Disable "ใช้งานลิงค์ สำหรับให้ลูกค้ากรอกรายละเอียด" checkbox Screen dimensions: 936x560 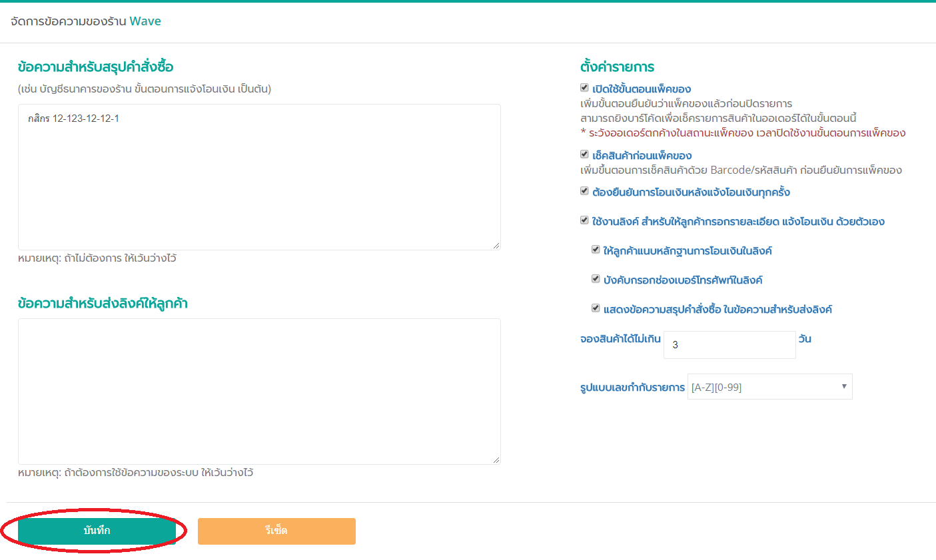tap(584, 220)
